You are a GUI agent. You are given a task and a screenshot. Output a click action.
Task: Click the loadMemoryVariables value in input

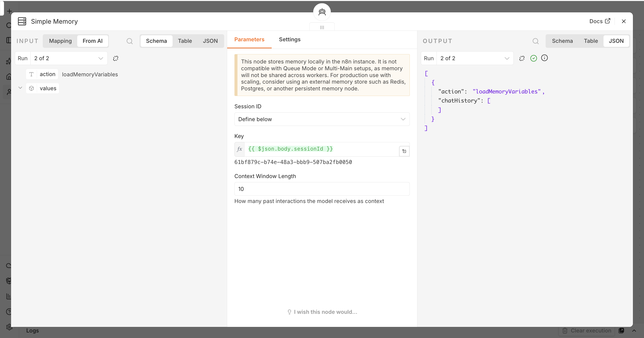click(90, 74)
